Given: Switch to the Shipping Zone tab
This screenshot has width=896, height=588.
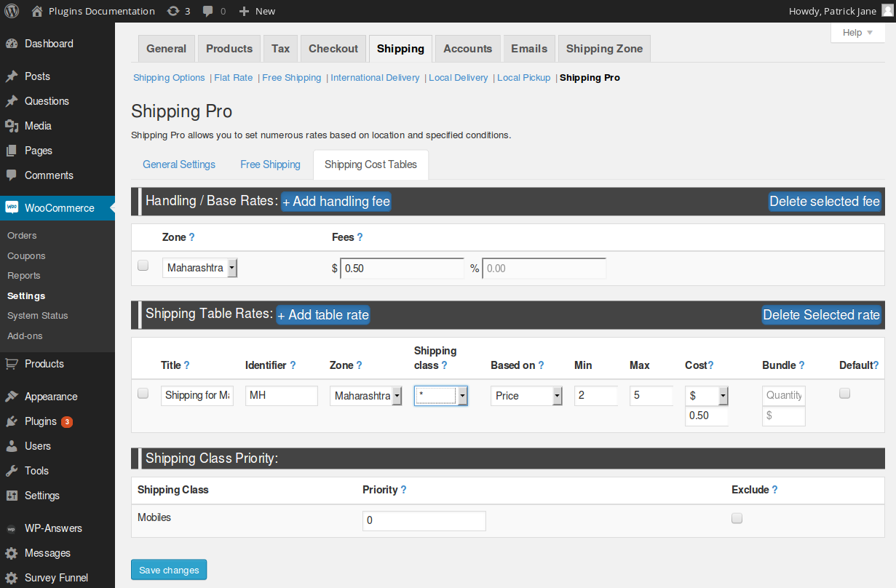Looking at the screenshot, I should click(x=604, y=49).
